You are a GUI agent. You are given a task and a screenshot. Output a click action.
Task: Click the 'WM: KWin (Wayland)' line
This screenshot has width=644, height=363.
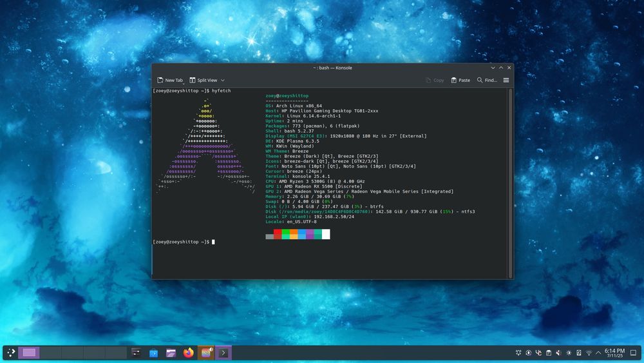[290, 146]
